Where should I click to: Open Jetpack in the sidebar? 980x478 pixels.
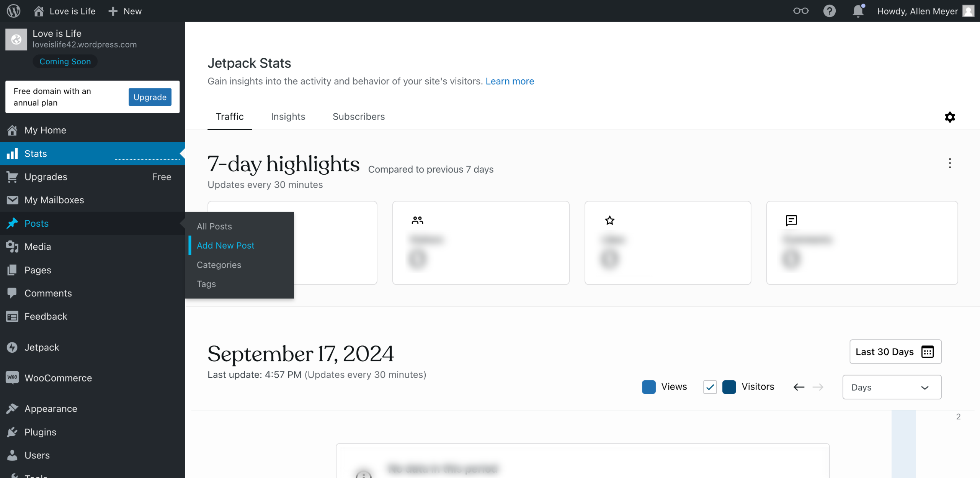tap(93, 347)
